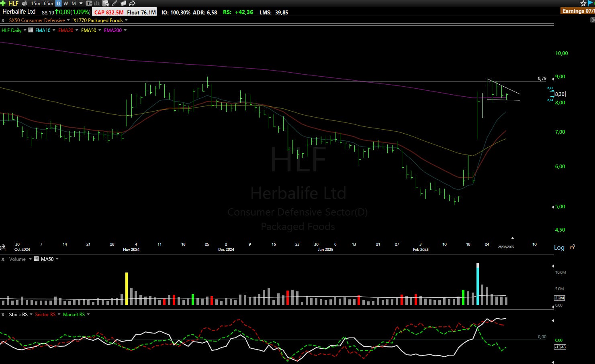Click the 28/02/2025 date marker
The image size is (595, 364).
click(x=506, y=247)
